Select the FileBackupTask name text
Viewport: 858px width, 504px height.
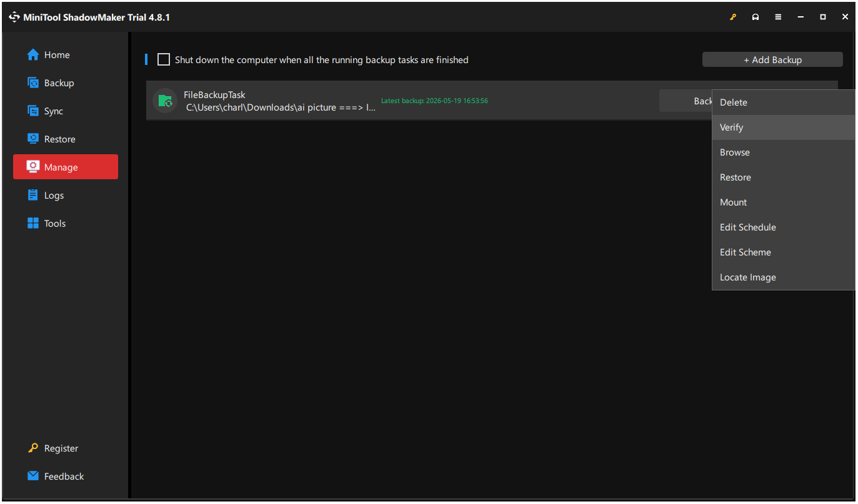coord(214,95)
